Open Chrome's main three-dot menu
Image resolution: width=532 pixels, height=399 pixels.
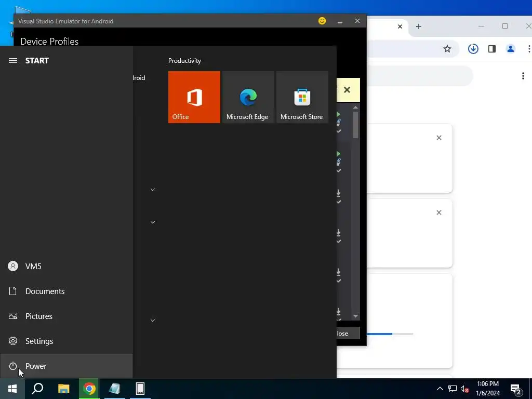528,49
